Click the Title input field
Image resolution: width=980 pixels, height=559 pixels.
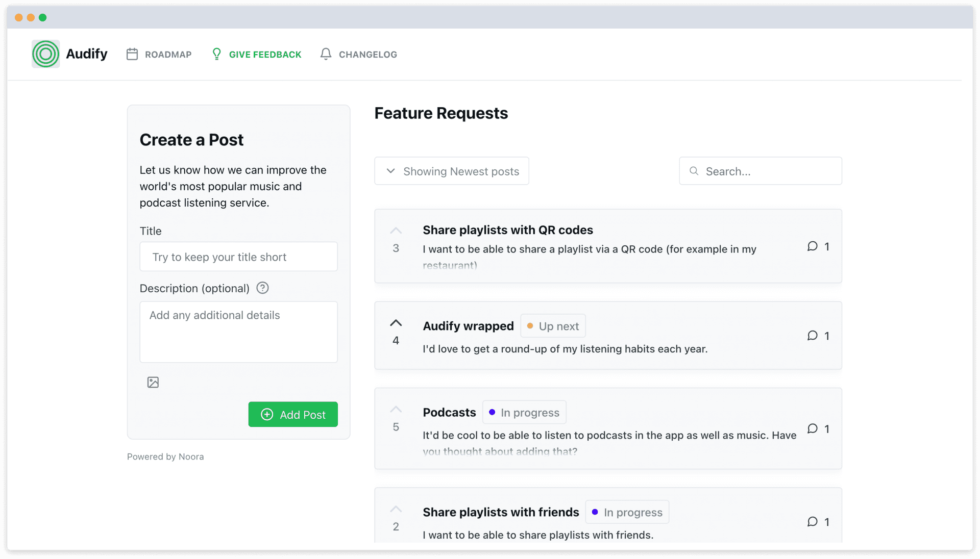pyautogui.click(x=239, y=257)
